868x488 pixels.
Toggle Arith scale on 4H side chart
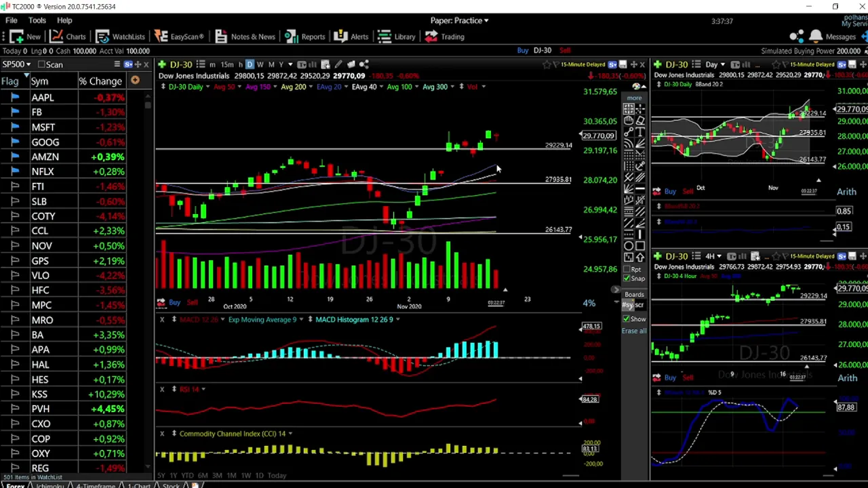(x=846, y=378)
